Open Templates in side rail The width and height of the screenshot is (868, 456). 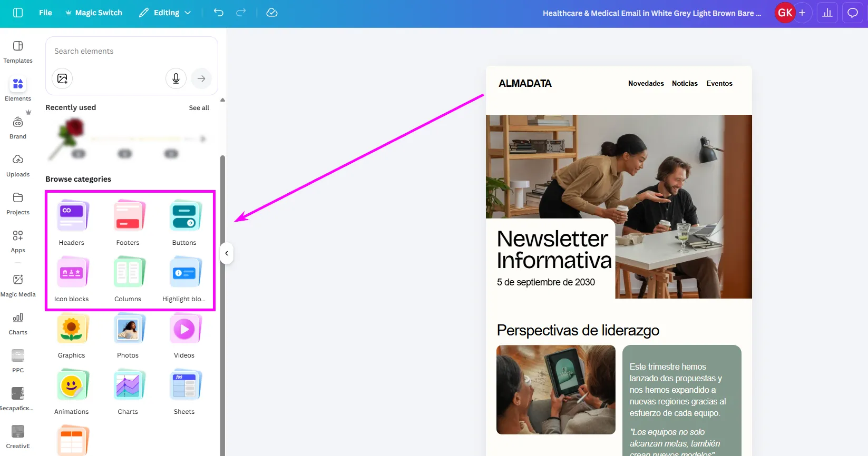pyautogui.click(x=18, y=52)
